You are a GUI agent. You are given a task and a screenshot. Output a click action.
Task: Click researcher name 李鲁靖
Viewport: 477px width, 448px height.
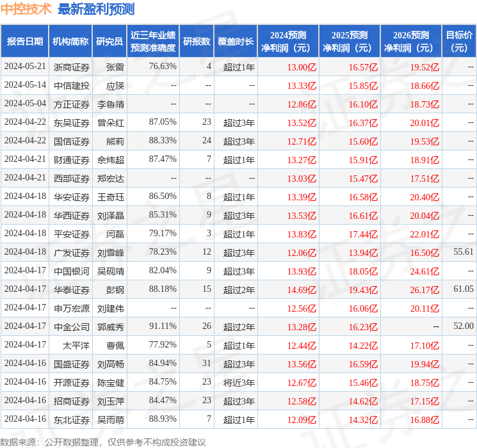click(x=111, y=104)
